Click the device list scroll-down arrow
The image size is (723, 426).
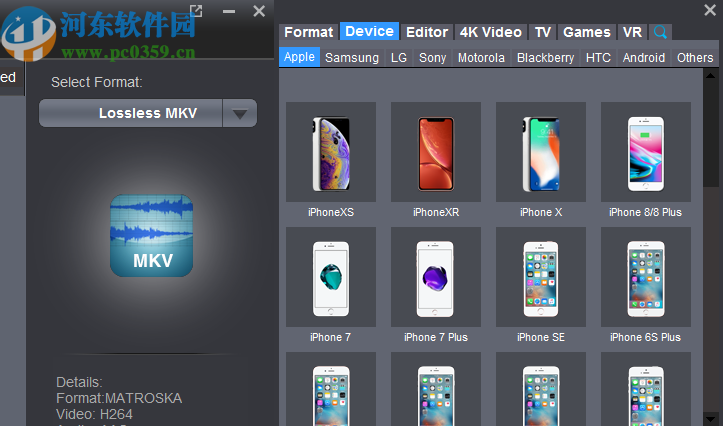[x=710, y=419]
